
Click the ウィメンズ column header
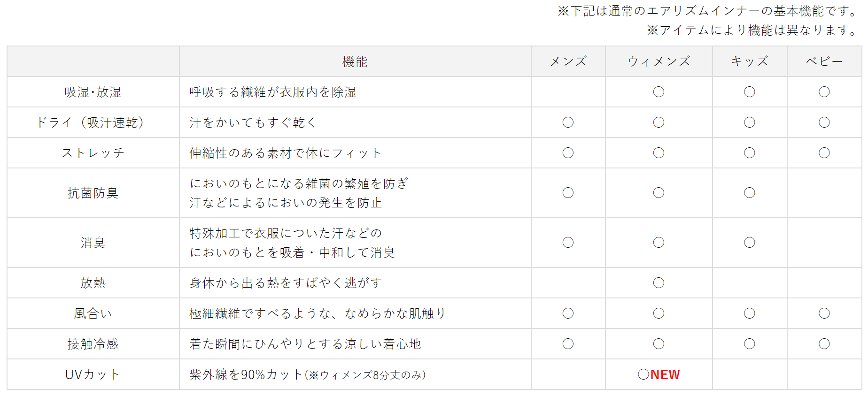659,61
